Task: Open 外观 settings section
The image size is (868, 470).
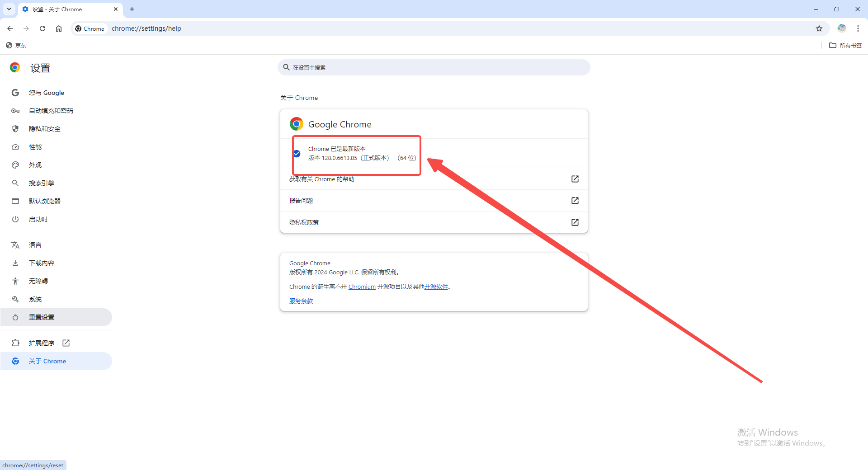Action: coord(57,165)
